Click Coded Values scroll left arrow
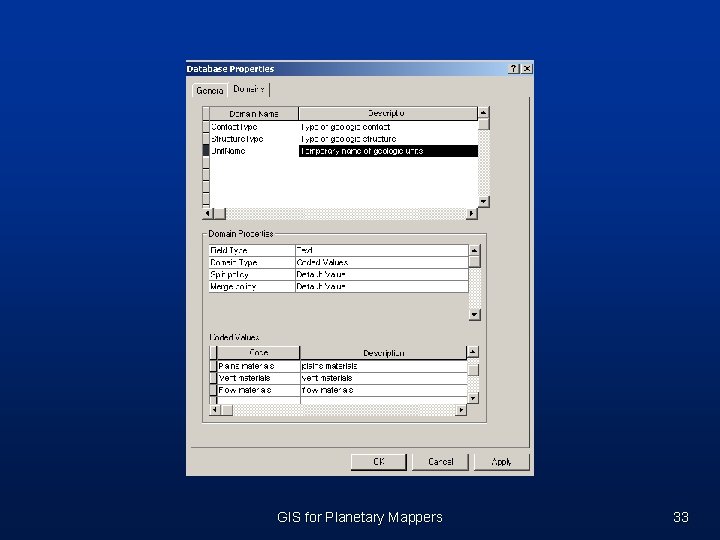720x540 pixels. [214, 410]
